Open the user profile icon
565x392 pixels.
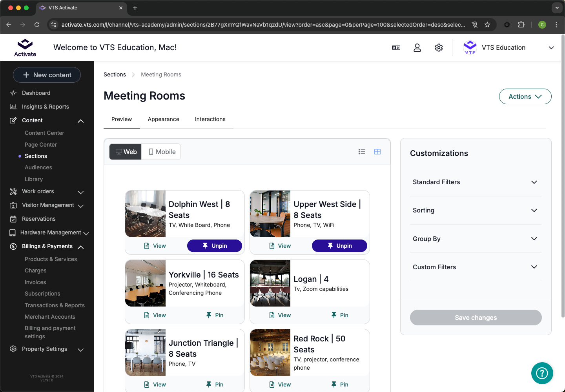click(417, 47)
